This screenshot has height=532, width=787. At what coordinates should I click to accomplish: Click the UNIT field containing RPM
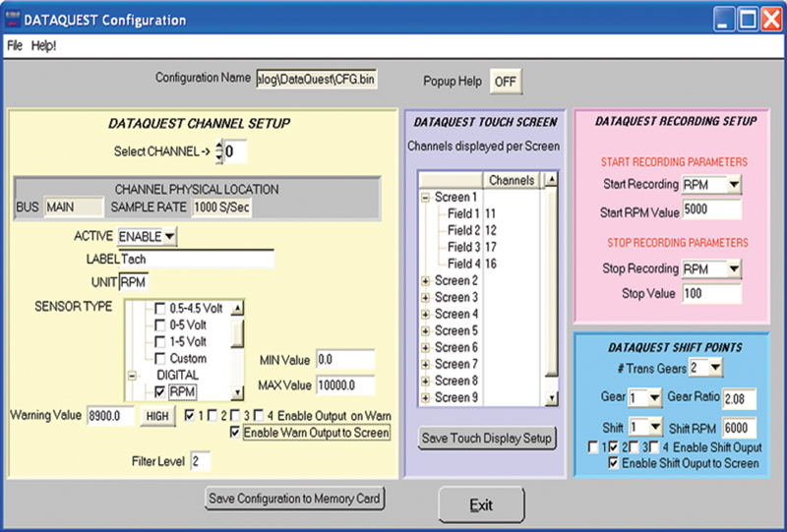[x=134, y=282]
